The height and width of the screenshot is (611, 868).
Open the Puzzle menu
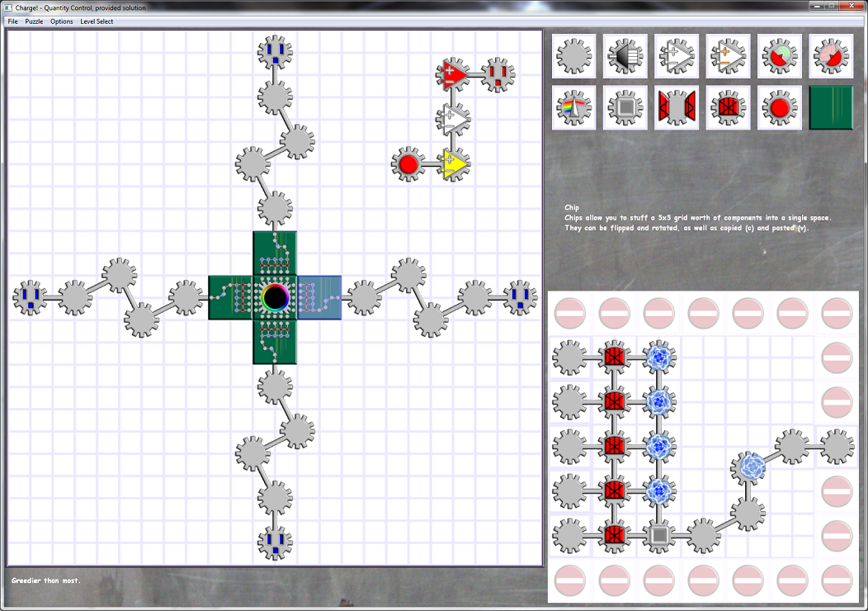click(34, 21)
